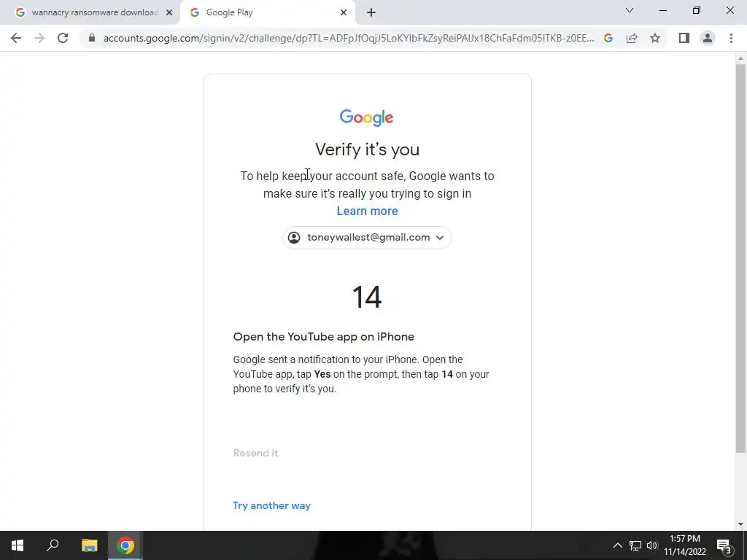Expand the toneywallest@gmail.com account switcher
This screenshot has width=747, height=560.
tap(367, 237)
